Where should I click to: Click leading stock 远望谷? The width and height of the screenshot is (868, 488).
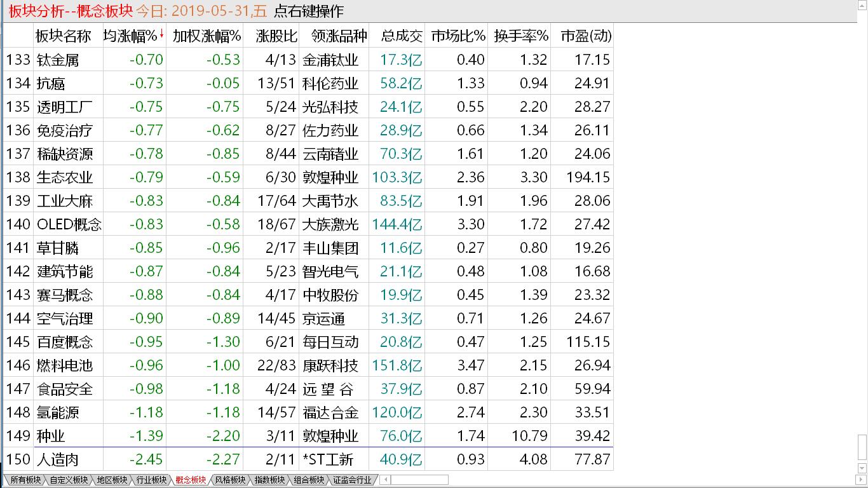[x=329, y=389]
